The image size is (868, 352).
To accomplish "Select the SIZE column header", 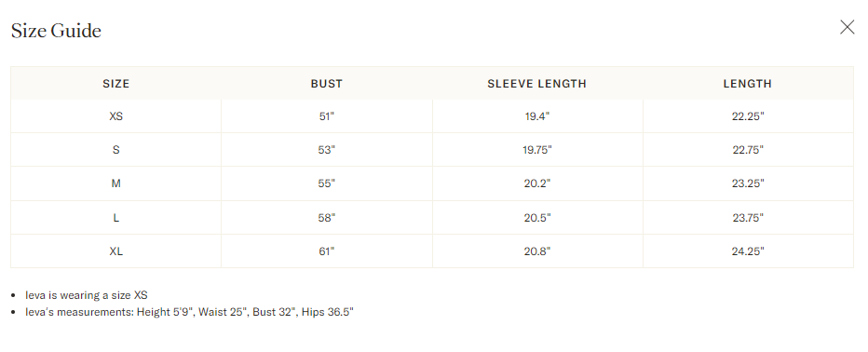I will [x=116, y=84].
